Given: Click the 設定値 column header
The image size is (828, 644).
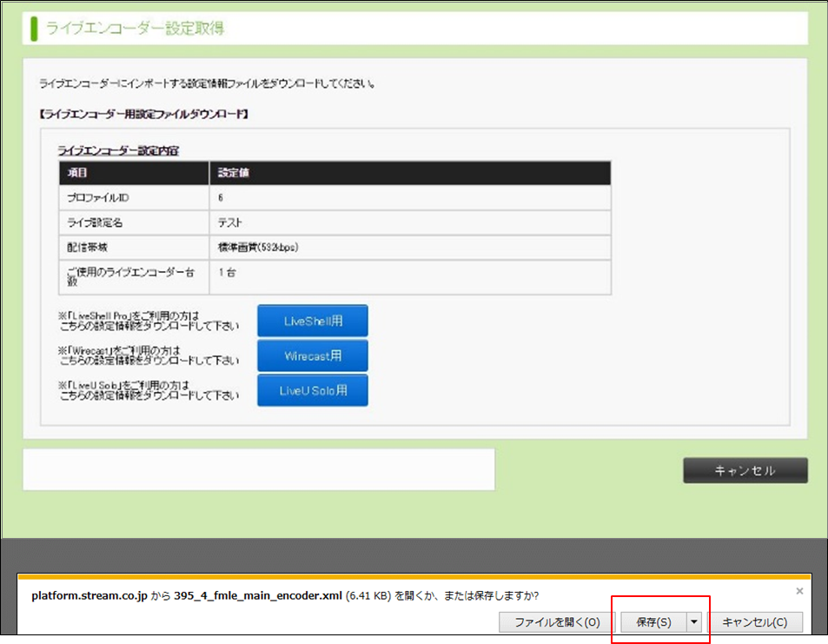Looking at the screenshot, I should [410, 173].
